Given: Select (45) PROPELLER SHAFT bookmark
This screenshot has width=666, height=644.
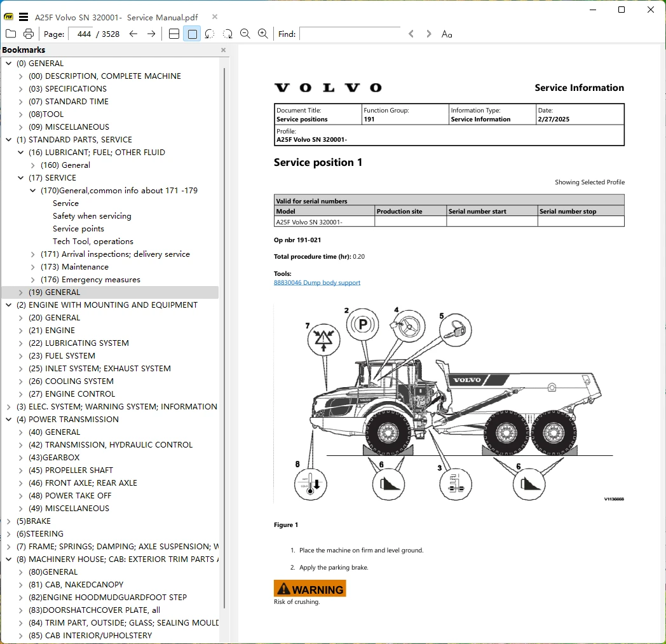Looking at the screenshot, I should pyautogui.click(x=71, y=470).
